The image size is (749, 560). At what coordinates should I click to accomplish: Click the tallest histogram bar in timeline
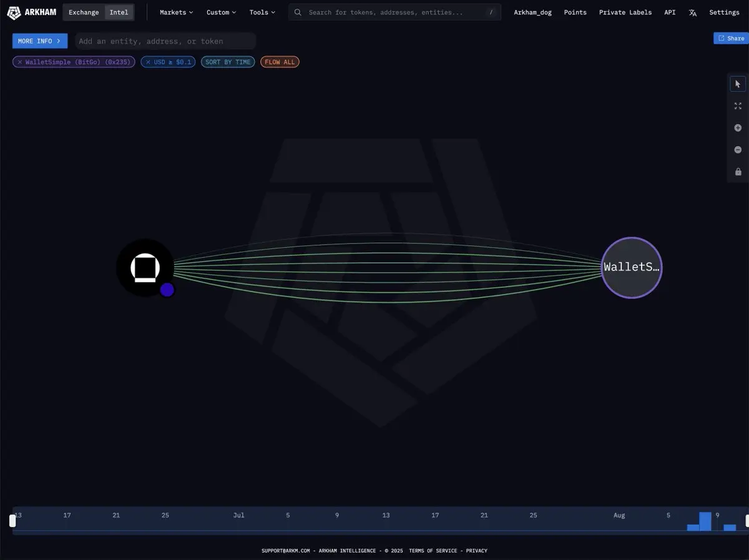(x=705, y=521)
